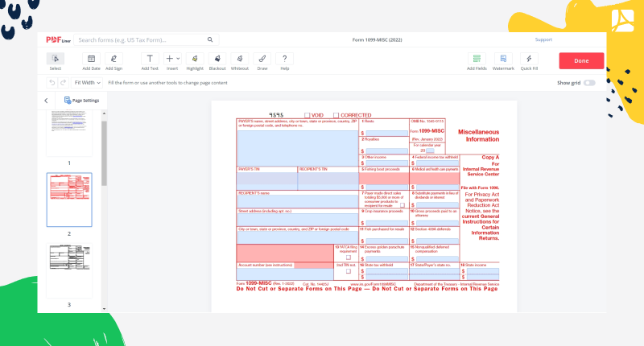Click the Undo arrow
This screenshot has height=346, width=644.
pos(52,83)
